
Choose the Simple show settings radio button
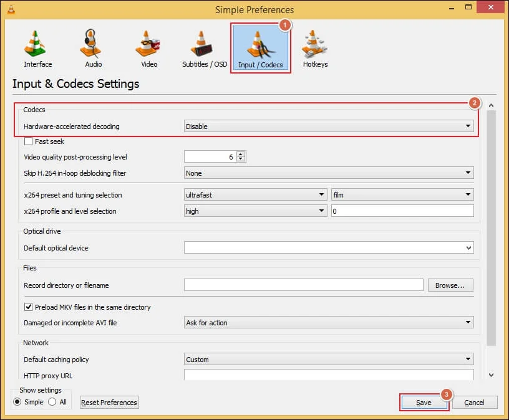click(17, 402)
